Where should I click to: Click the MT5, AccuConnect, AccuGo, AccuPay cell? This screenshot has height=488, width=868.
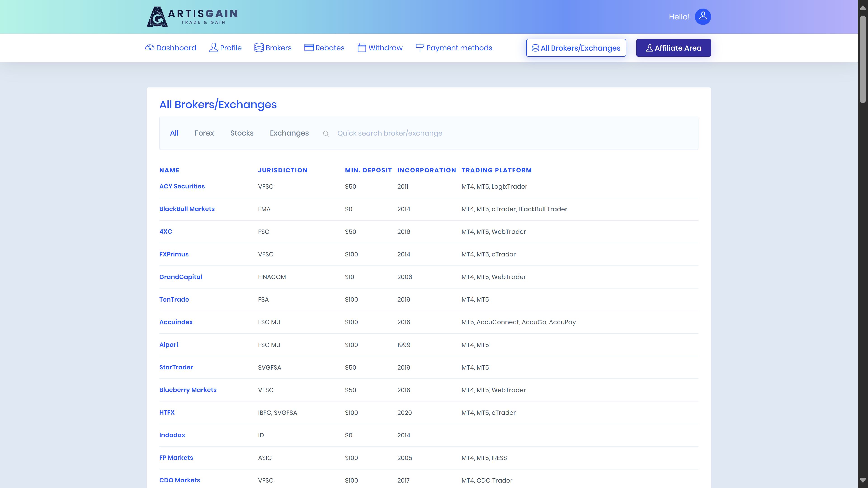(x=519, y=322)
